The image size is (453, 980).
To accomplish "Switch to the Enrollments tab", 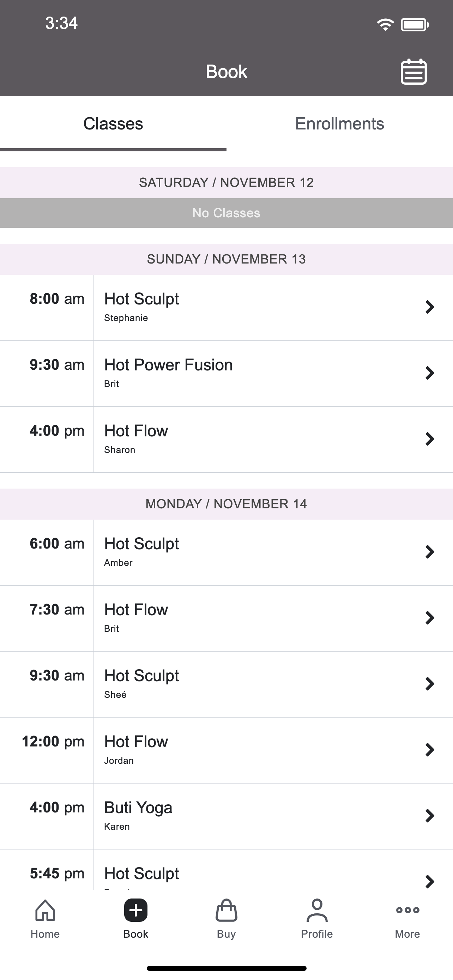I will click(x=340, y=124).
